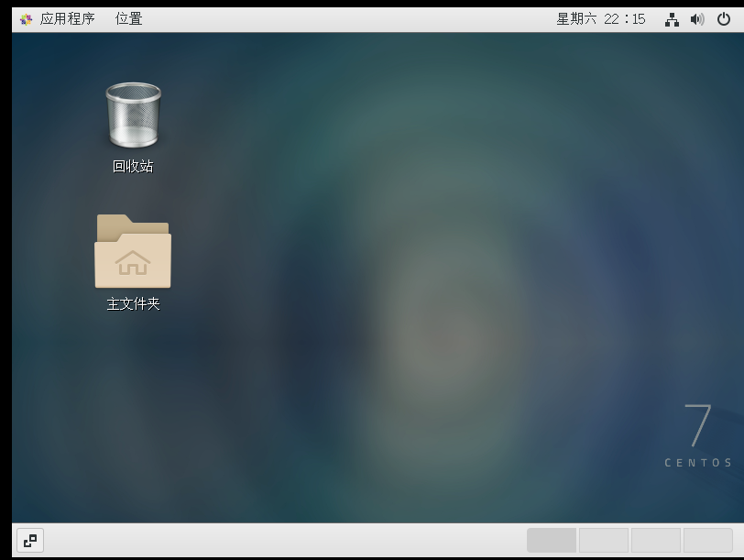Switch to the fourth workspace in pager
Screen dimensions: 744x560
point(708,540)
